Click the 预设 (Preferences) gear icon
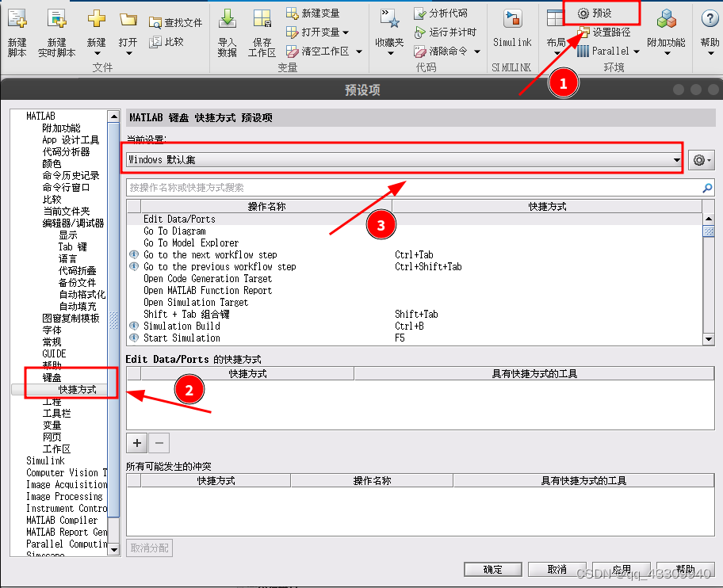The height and width of the screenshot is (588, 723). (x=583, y=13)
